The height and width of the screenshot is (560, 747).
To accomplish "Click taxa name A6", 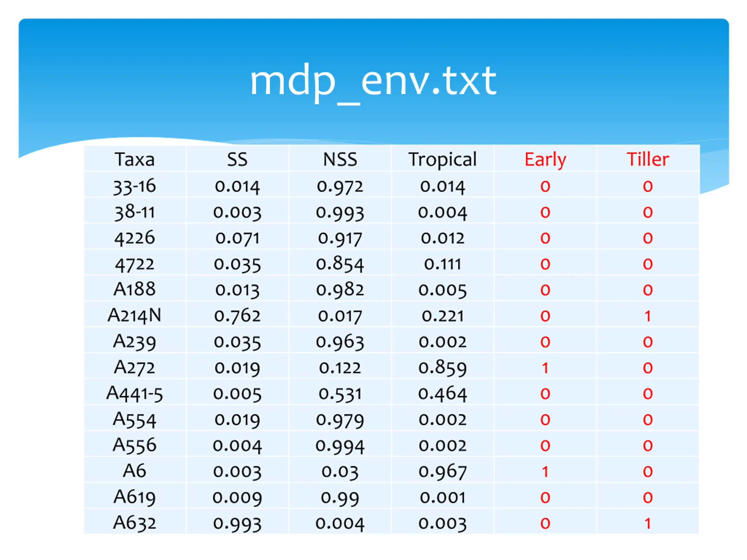I will point(135,471).
